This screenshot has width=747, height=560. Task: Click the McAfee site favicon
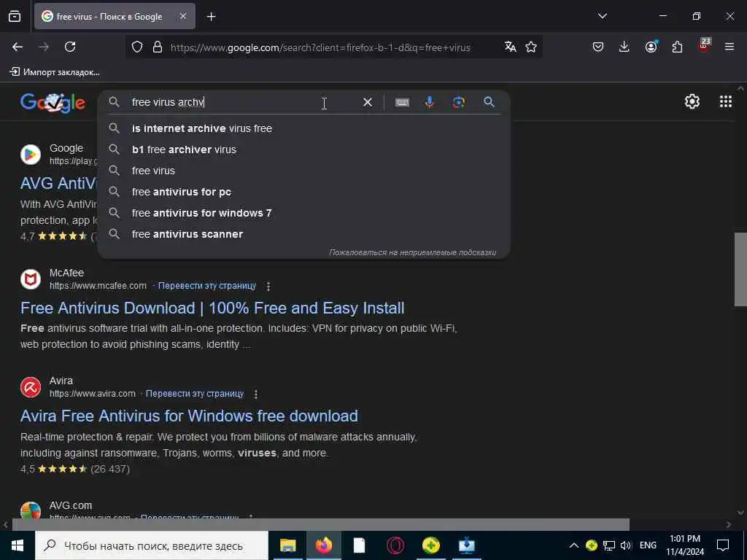(x=31, y=279)
